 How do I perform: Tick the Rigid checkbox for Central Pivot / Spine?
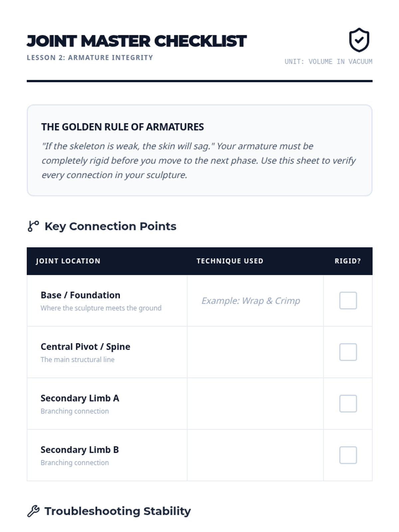348,352
